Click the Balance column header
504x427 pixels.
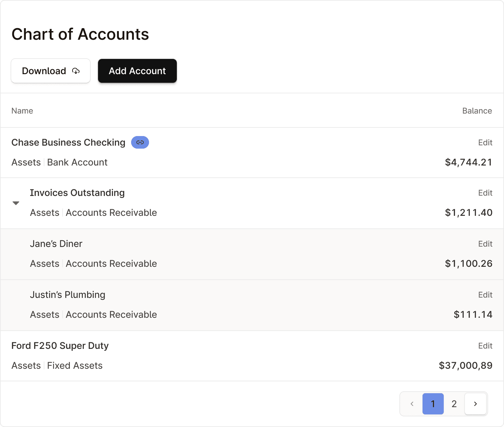pyautogui.click(x=477, y=111)
